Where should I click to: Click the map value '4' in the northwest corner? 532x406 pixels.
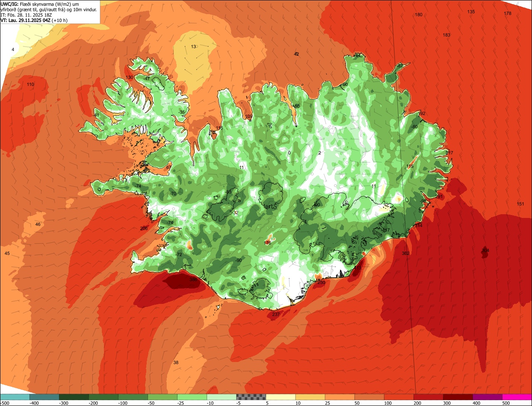pyautogui.click(x=13, y=49)
